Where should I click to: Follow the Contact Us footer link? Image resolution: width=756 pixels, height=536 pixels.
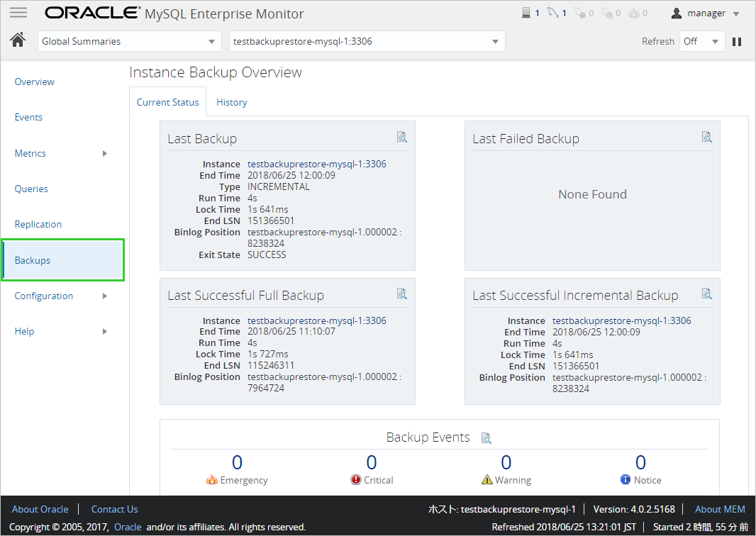[114, 509]
